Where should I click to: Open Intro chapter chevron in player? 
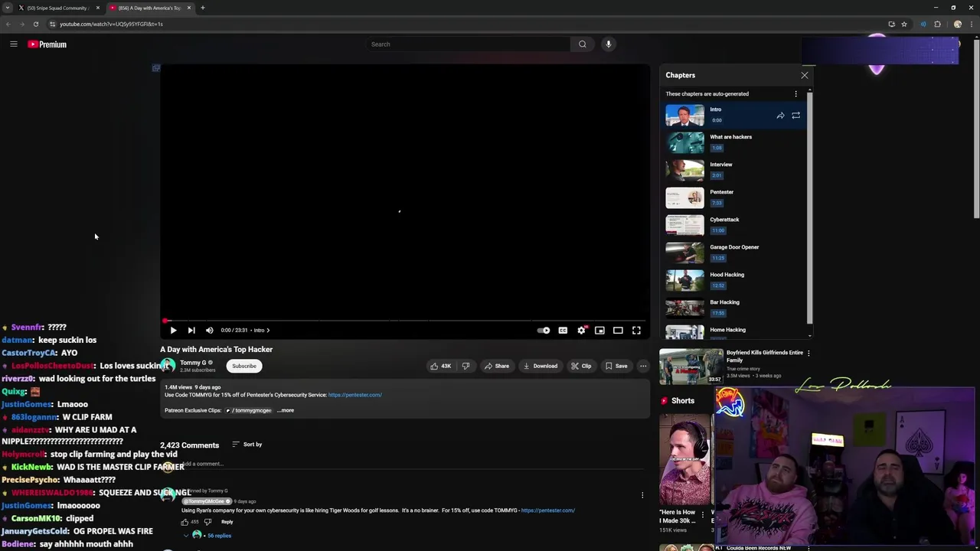(x=268, y=331)
